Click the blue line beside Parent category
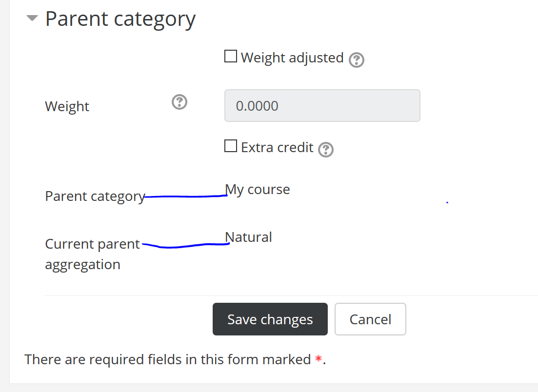The image size is (538, 392). pos(185,196)
